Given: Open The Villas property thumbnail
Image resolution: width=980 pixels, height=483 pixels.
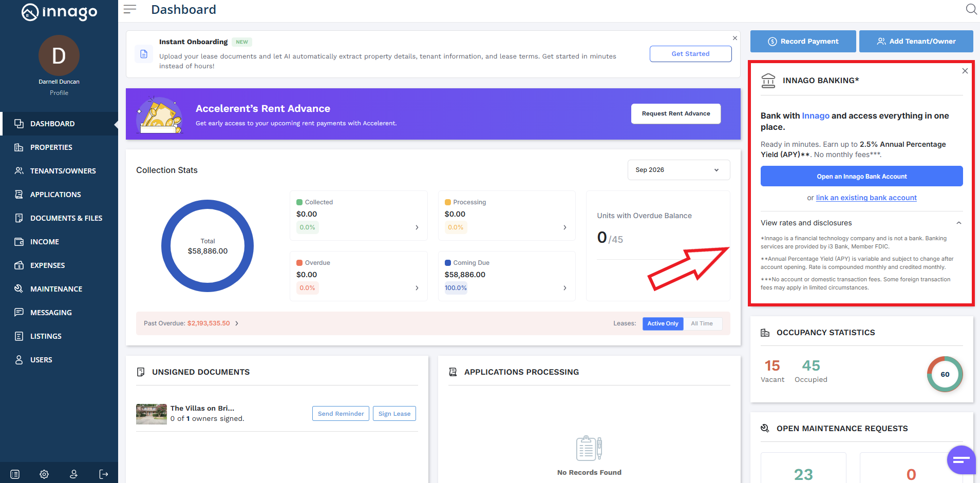Looking at the screenshot, I should click(152, 414).
